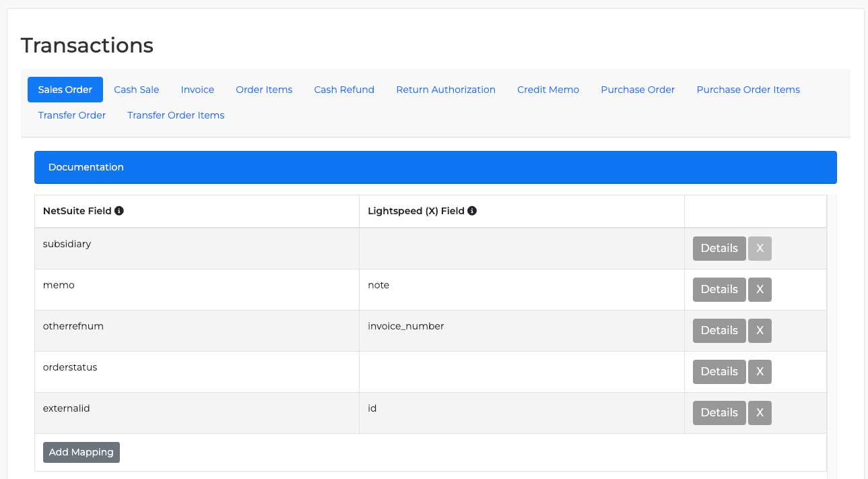View Details of otherrefnum mapping
The image size is (868, 479).
pos(719,331)
